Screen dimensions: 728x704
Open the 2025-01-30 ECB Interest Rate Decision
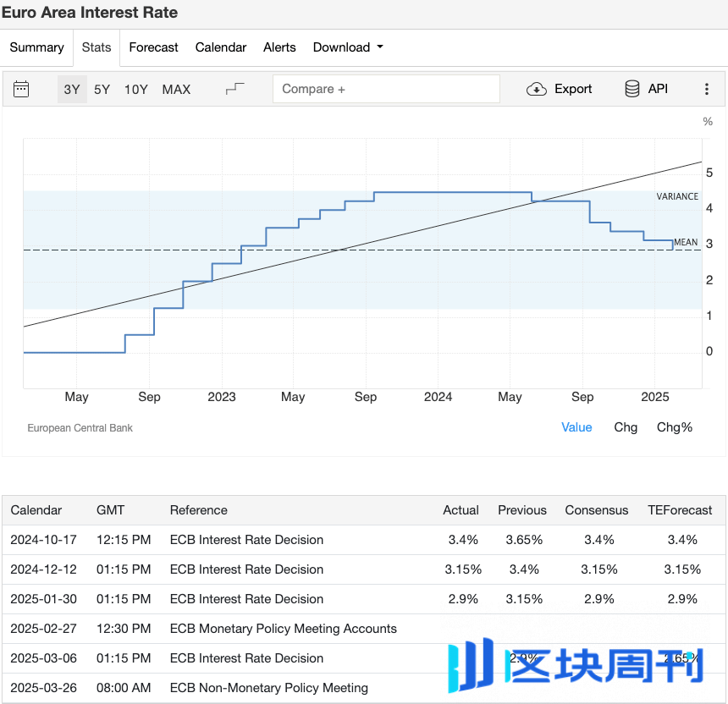coord(246,599)
